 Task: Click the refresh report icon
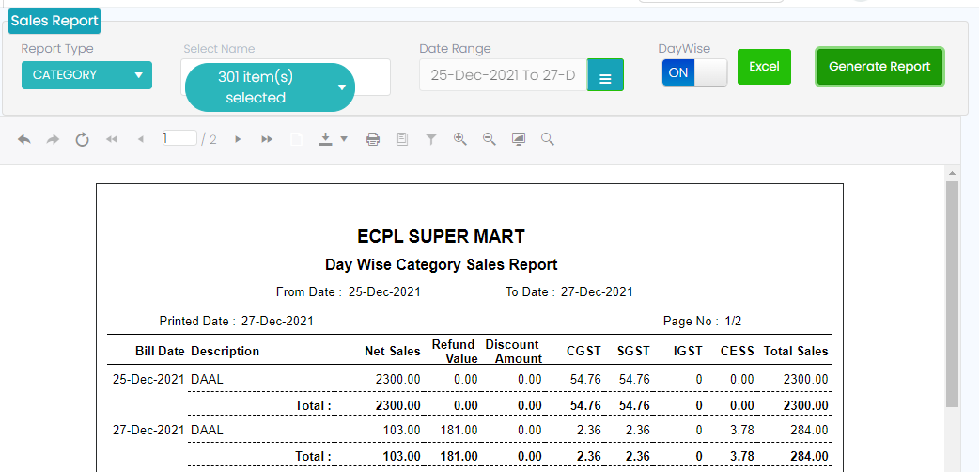tap(82, 139)
